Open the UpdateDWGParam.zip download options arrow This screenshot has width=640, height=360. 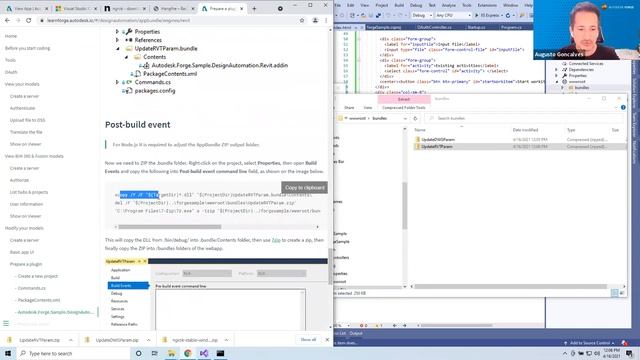(148, 340)
